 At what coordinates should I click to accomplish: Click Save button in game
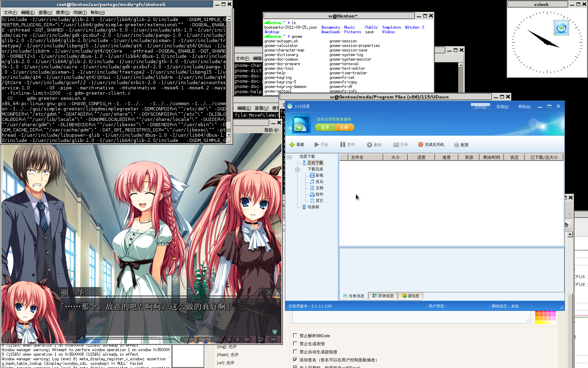[x=187, y=339]
